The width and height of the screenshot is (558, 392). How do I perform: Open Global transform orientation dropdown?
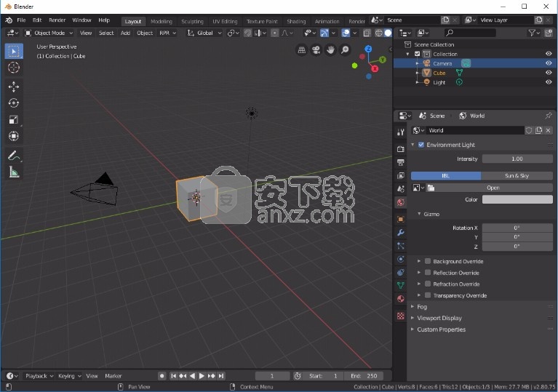(204, 33)
